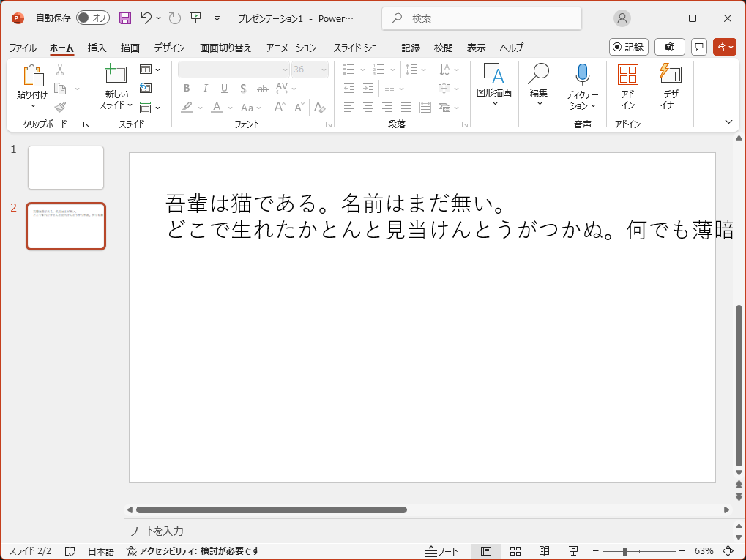Expand the ribbon display options chevron
The height and width of the screenshot is (560, 746).
click(x=728, y=122)
